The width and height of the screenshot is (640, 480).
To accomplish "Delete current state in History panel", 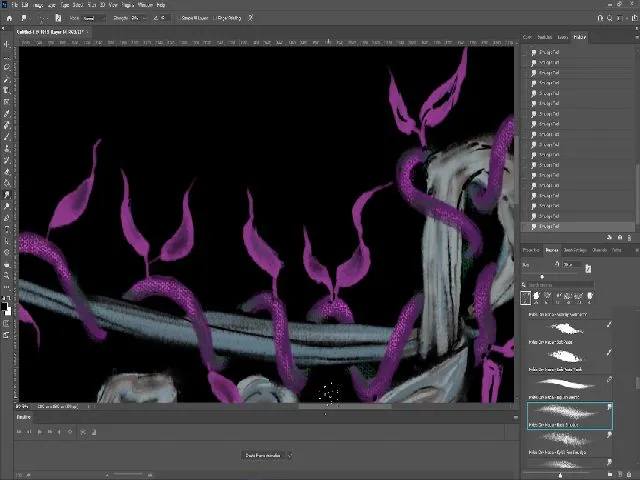I will pyautogui.click(x=629, y=237).
